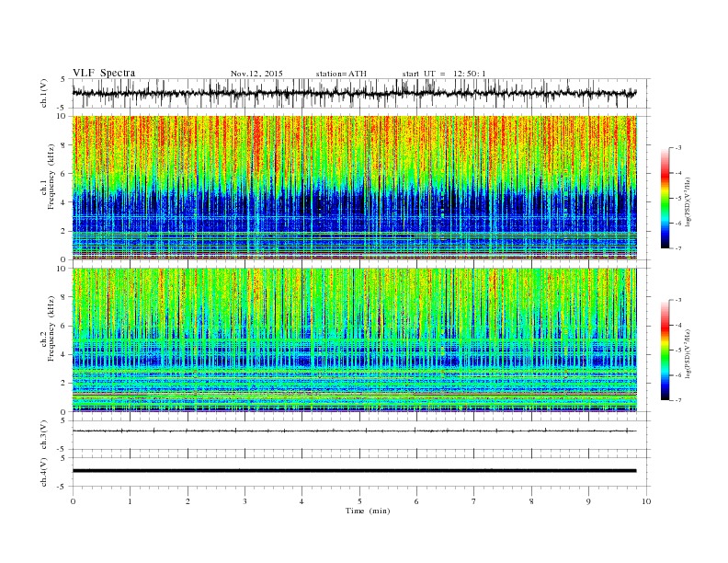
Task: Click time axis tick label "9"
Action: click(588, 501)
